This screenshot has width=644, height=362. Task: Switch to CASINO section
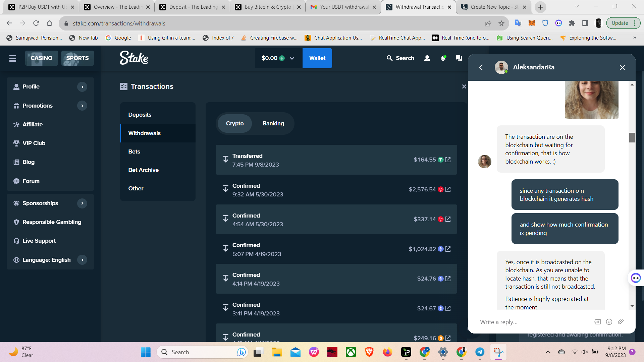pos(42,58)
